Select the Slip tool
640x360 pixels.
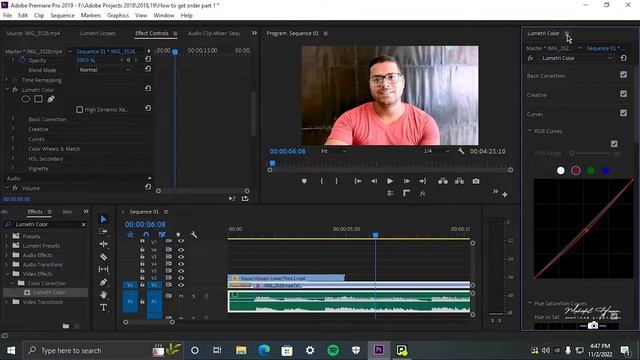[104, 269]
